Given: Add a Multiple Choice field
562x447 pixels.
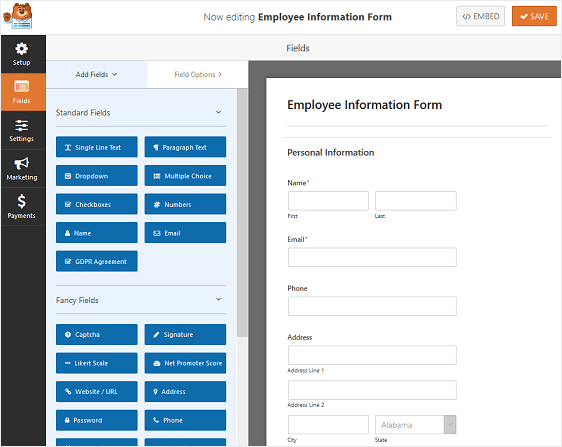Looking at the screenshot, I should pos(185,176).
